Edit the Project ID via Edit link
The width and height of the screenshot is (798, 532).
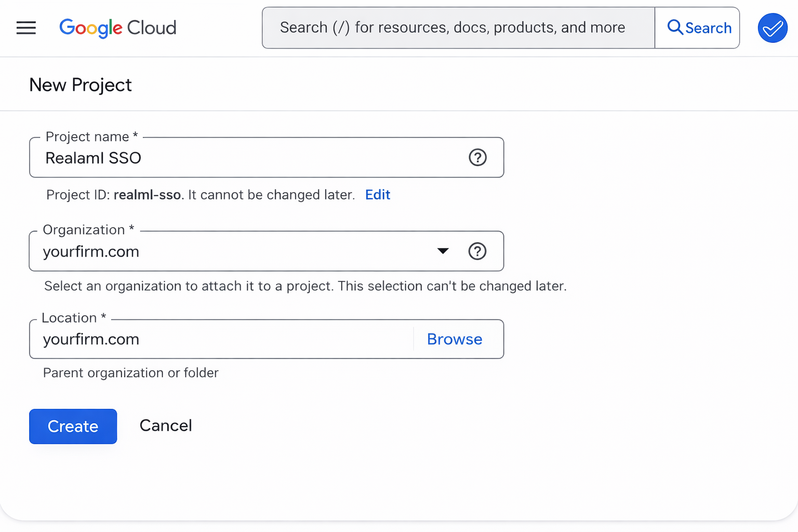click(x=377, y=195)
